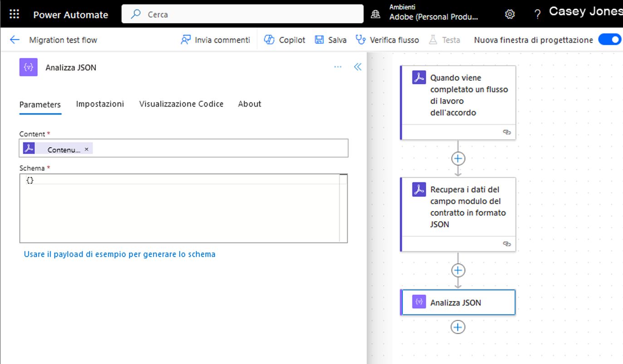
Task: Click the Invia commenti person icon
Action: (x=185, y=40)
